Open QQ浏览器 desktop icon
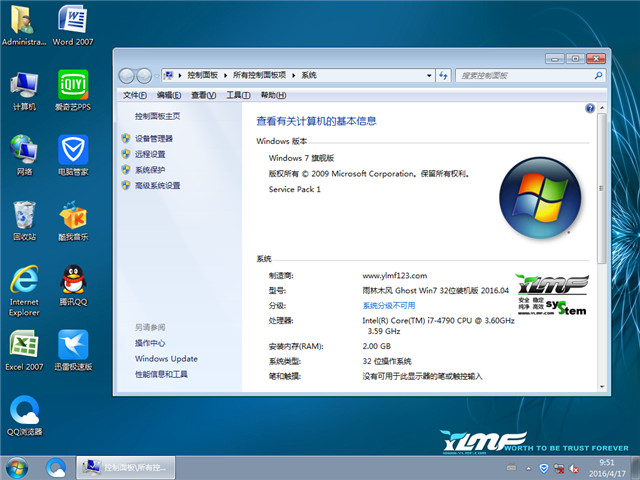This screenshot has width=640, height=480. coord(24,416)
